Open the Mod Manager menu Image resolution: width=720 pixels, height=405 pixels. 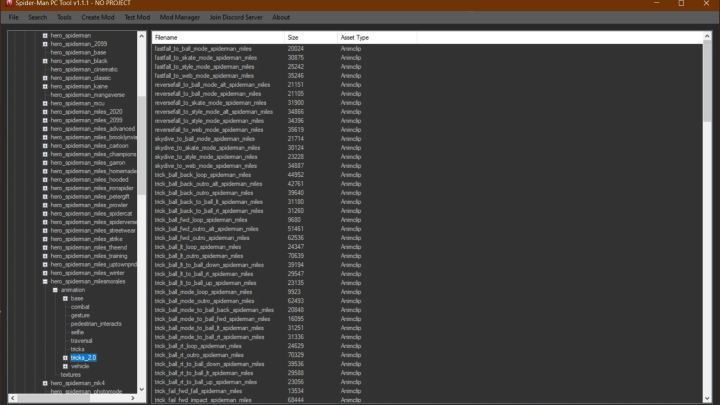coord(180,17)
